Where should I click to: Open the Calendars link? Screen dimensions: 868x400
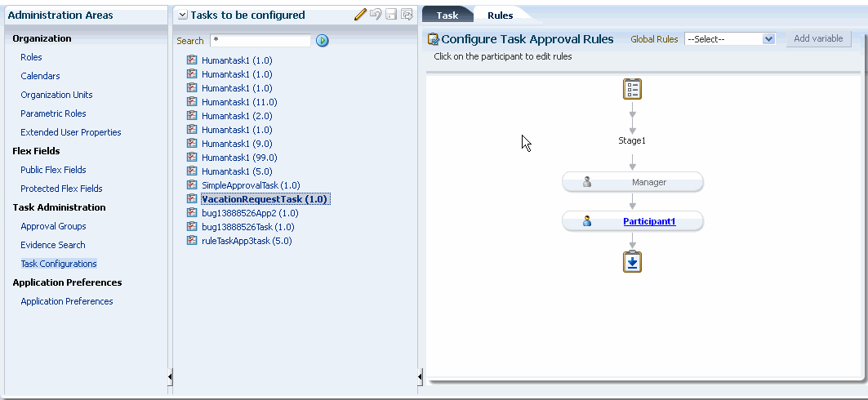pyautogui.click(x=40, y=76)
